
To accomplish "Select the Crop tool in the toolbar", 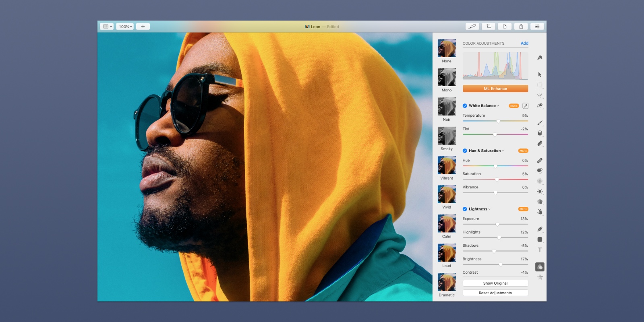I will [489, 27].
